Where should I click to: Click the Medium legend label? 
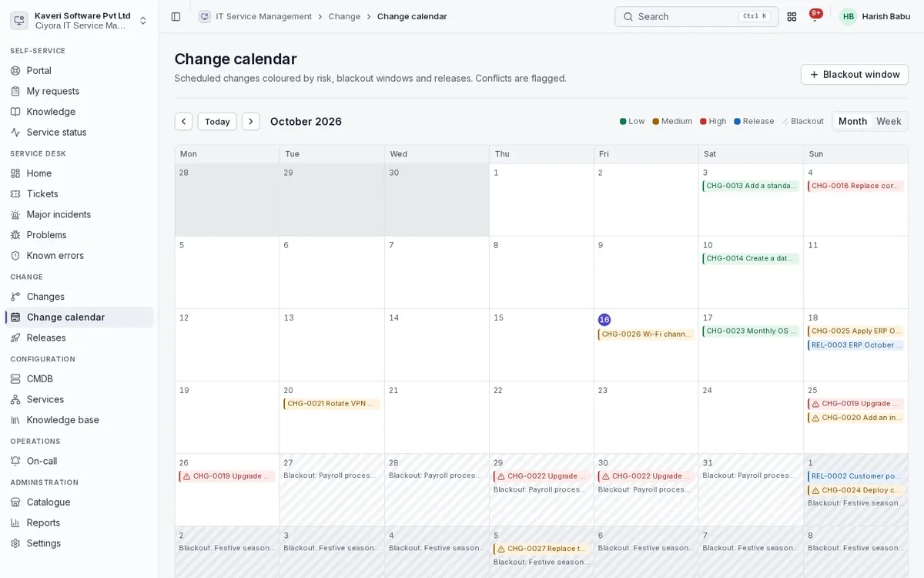pyautogui.click(x=677, y=122)
